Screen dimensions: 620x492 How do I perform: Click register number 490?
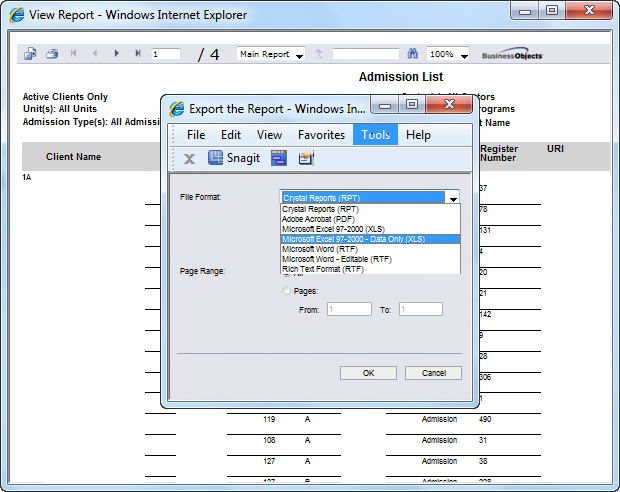click(485, 419)
